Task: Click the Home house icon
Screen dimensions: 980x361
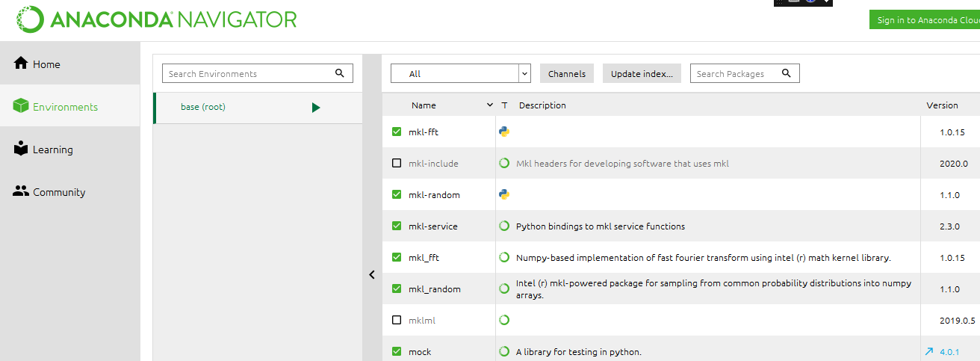Action: click(21, 64)
